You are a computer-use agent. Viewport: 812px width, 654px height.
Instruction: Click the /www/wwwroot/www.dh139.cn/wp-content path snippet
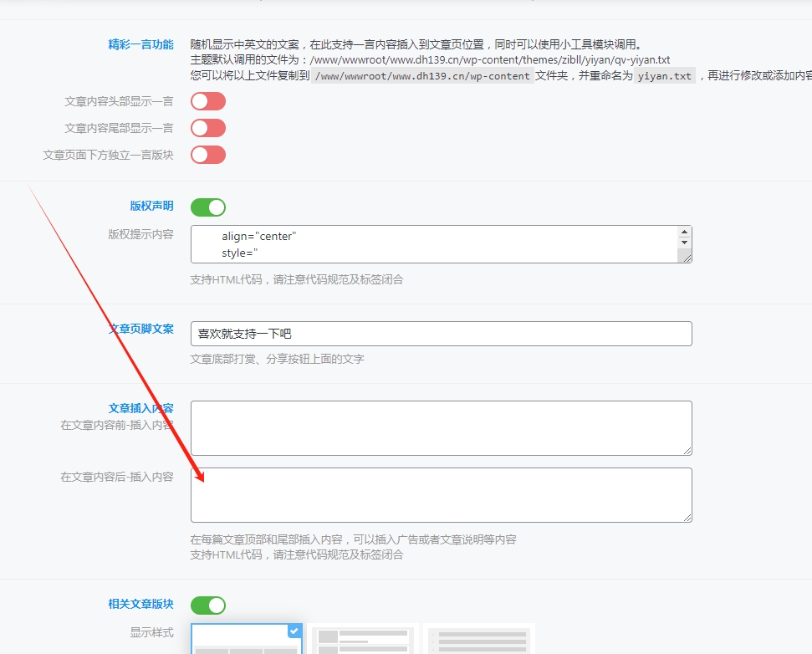[422, 76]
